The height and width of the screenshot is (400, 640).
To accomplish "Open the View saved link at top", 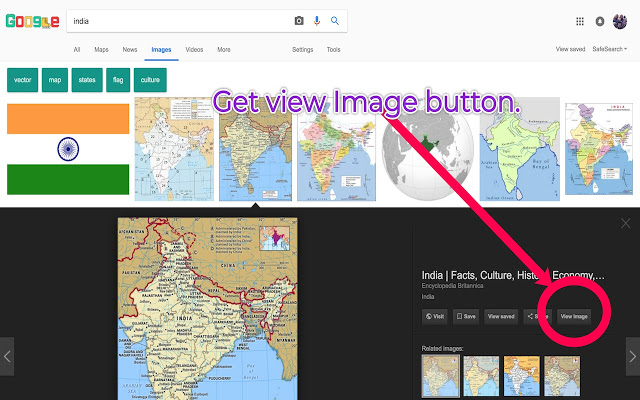I will [x=570, y=49].
